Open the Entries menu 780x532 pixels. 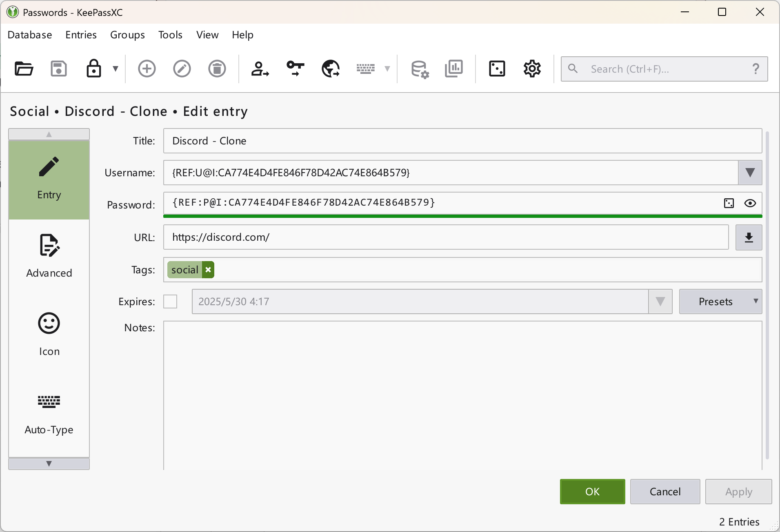tap(81, 35)
